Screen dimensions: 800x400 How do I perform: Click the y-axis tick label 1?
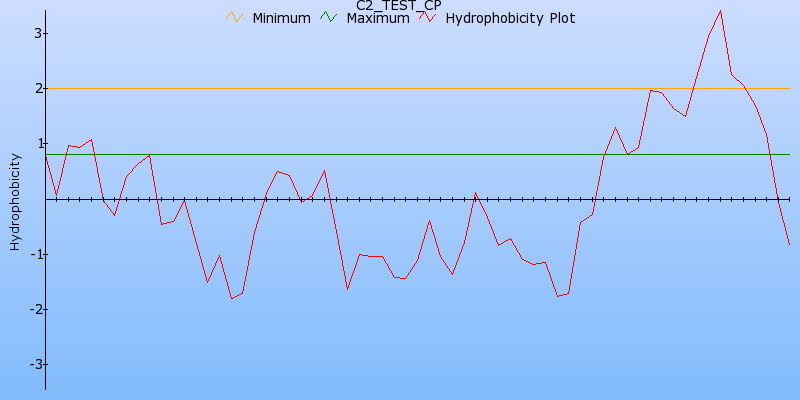point(35,144)
